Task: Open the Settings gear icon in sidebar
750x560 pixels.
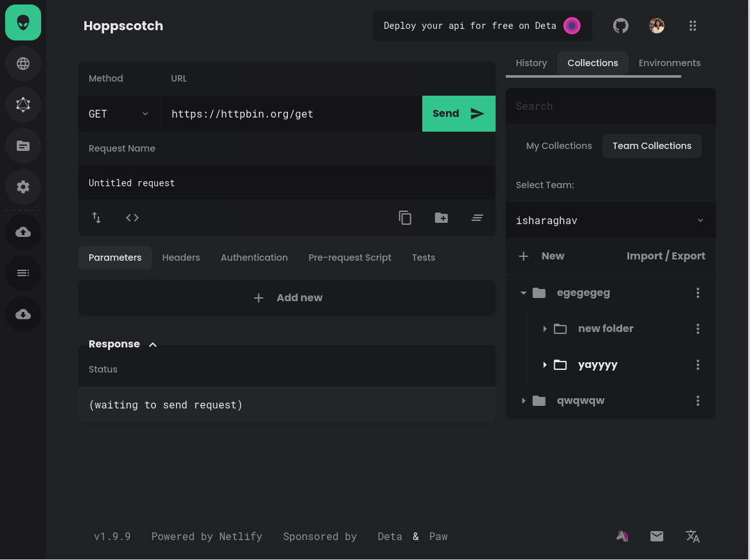Action: click(x=23, y=187)
